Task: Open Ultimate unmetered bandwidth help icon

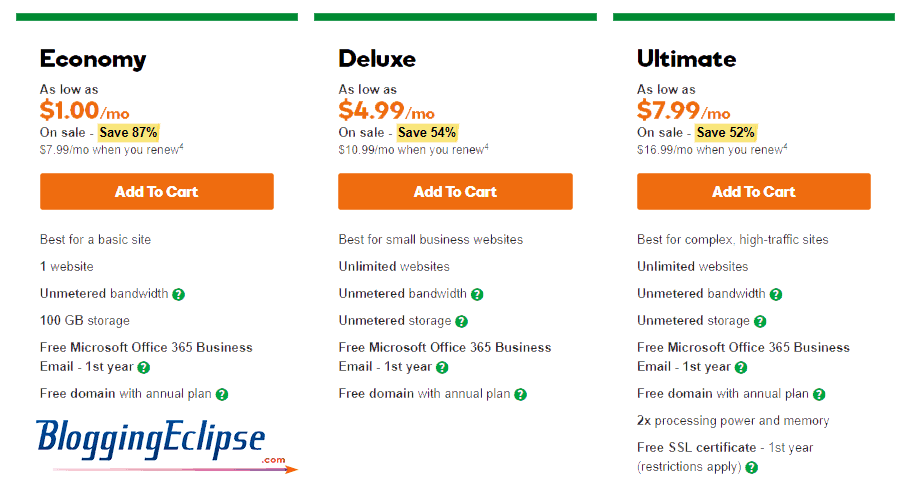Action: (x=776, y=294)
